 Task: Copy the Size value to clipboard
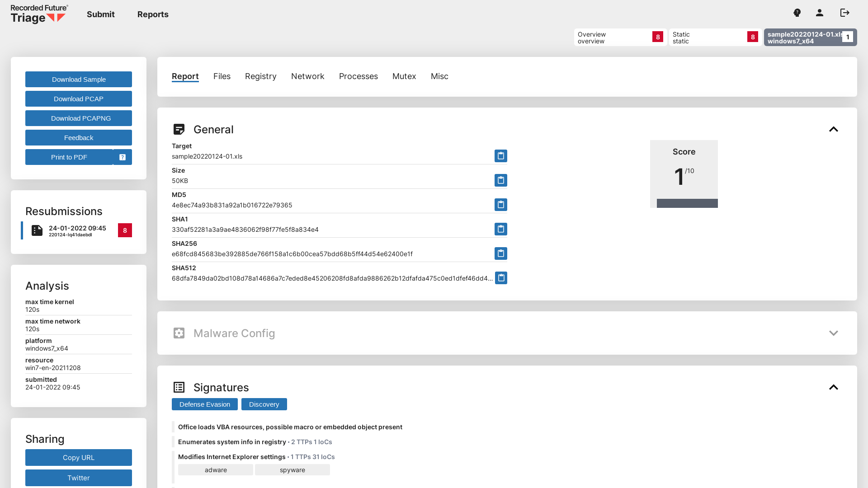pos(501,180)
